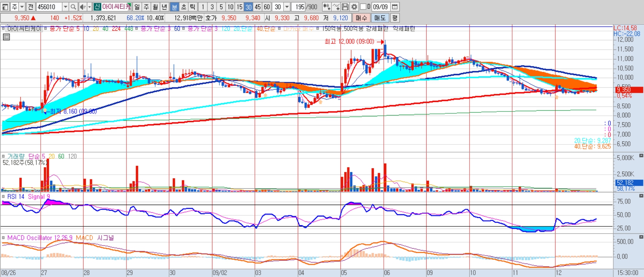Click the 40.단순: 9,625 value label

[592, 146]
